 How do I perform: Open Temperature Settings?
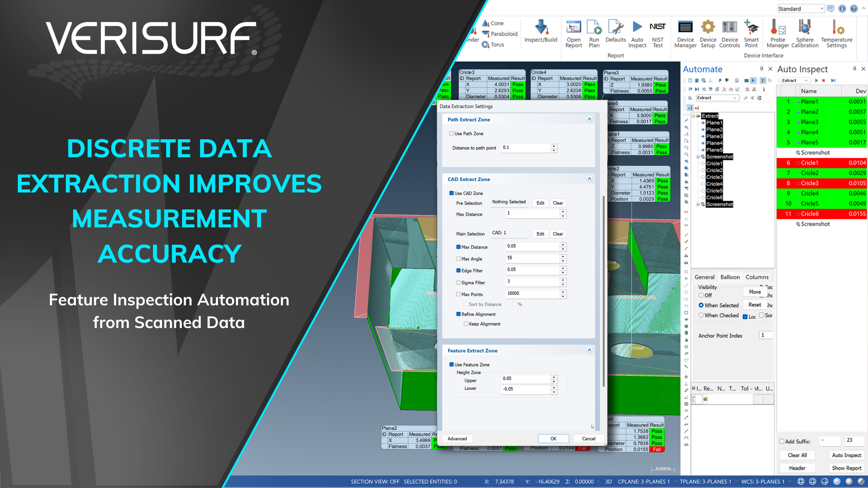836,34
